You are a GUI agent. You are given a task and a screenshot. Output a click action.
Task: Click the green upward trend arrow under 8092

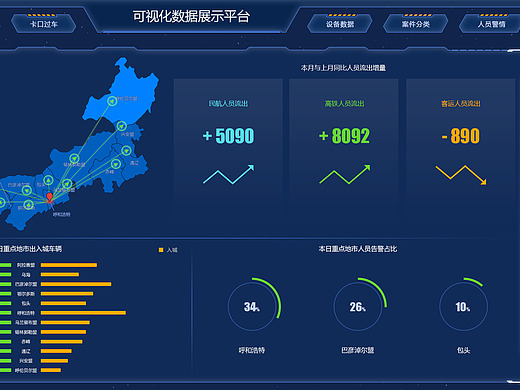pyautogui.click(x=345, y=174)
